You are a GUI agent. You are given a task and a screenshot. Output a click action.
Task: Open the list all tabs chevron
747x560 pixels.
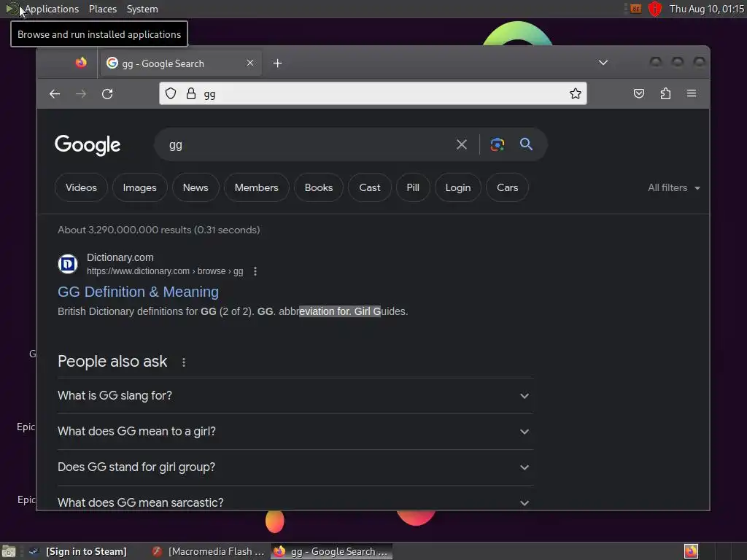tap(603, 63)
